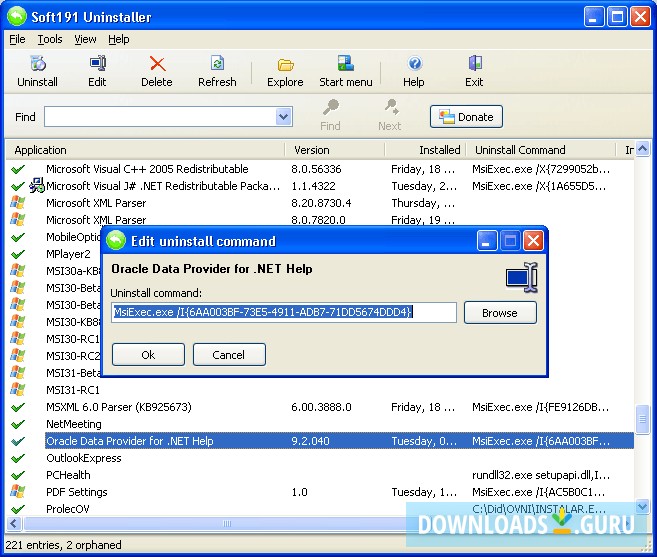Click the installer icon beside Microsoft Visual J#
This screenshot has width=657, height=557.
37,185
